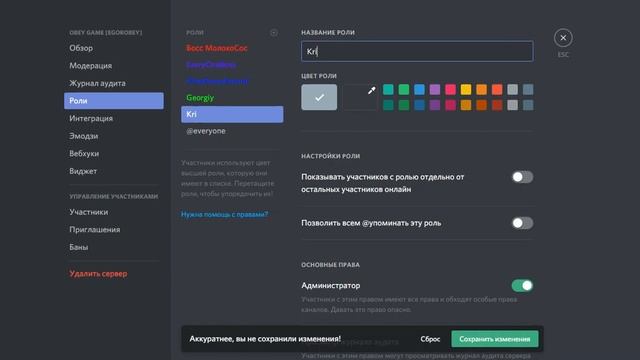Pick the dark blue swatch in bottom row
This screenshot has height=360, width=640.
[419, 105]
